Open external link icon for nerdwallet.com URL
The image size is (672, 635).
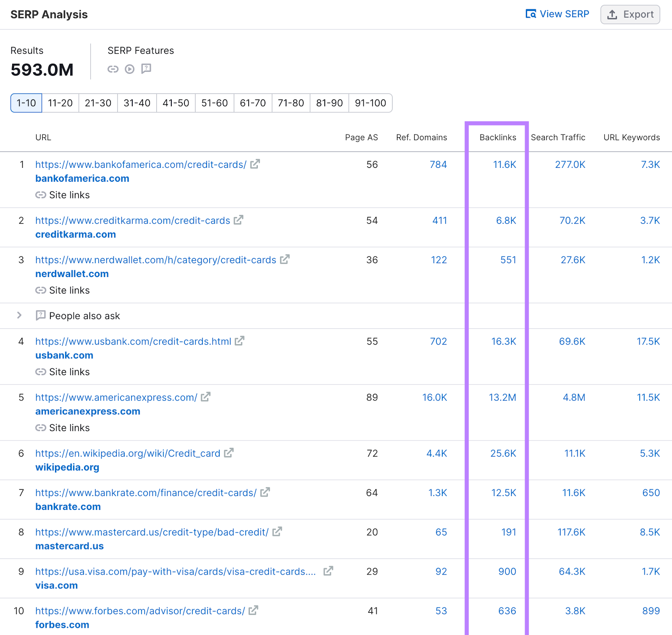[x=285, y=259]
